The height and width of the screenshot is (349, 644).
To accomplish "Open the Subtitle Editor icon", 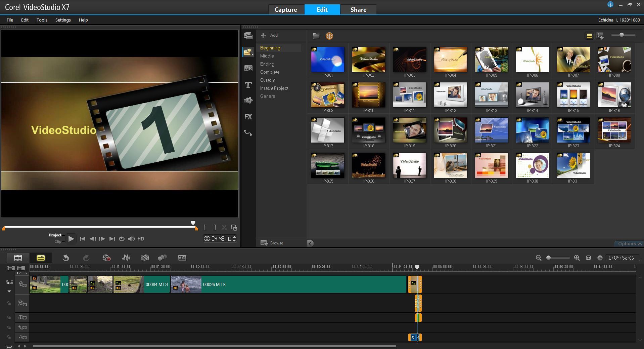I will click(182, 258).
